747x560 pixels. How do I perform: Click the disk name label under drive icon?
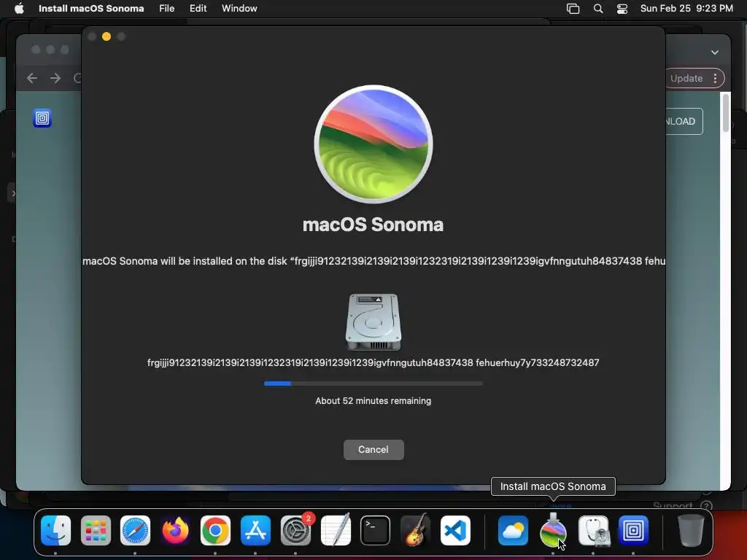(x=373, y=363)
